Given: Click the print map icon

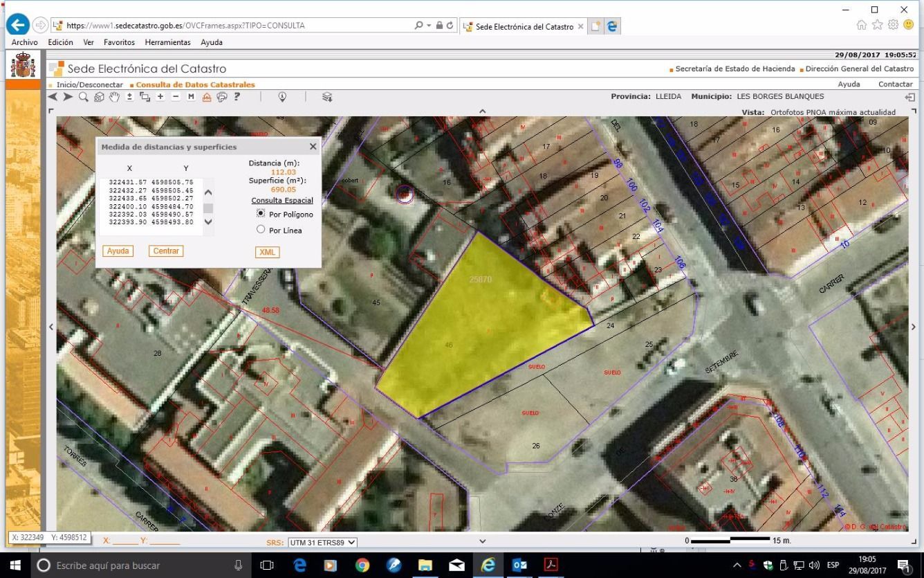Looking at the screenshot, I should [x=221, y=97].
